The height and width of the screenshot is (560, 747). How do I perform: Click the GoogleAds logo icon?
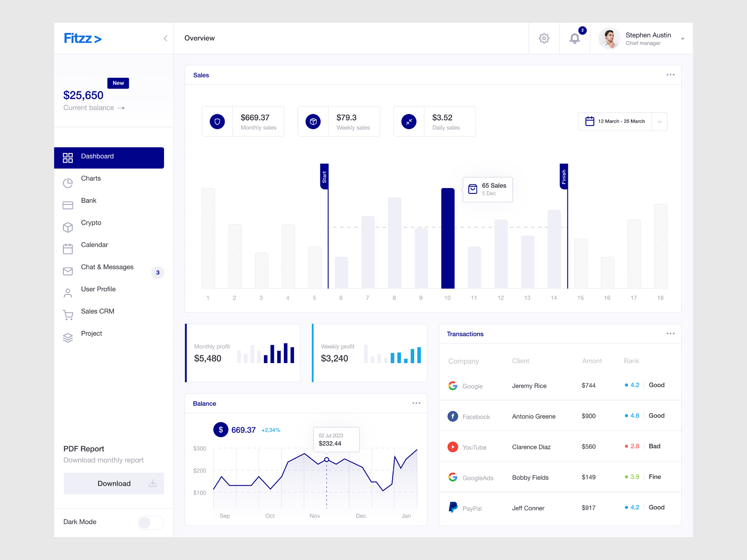click(453, 477)
